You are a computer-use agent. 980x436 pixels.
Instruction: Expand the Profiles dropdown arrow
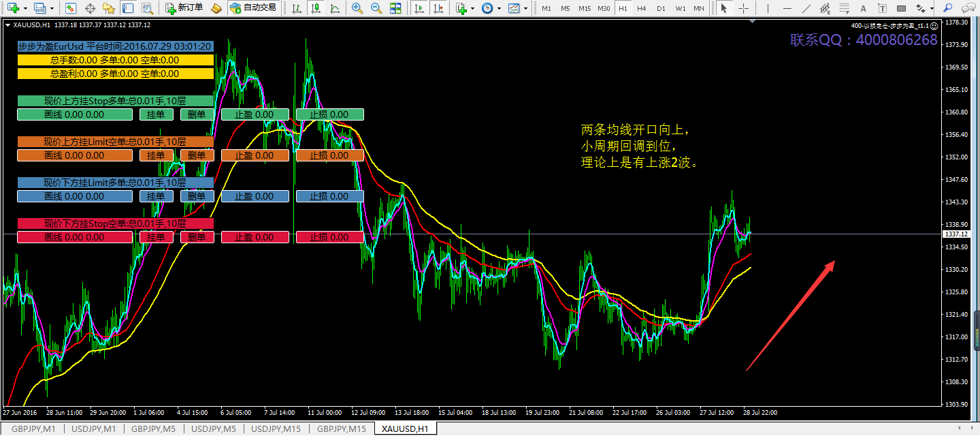tap(52, 8)
